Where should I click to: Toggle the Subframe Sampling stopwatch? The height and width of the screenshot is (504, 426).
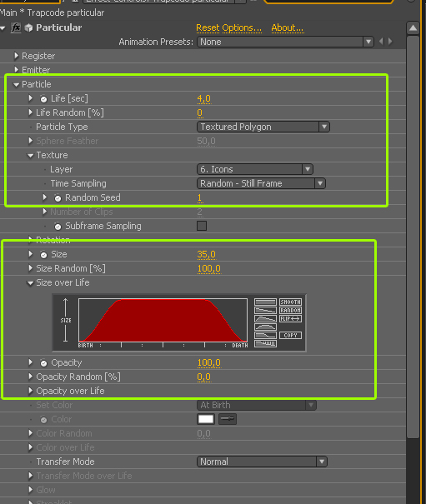(x=58, y=227)
